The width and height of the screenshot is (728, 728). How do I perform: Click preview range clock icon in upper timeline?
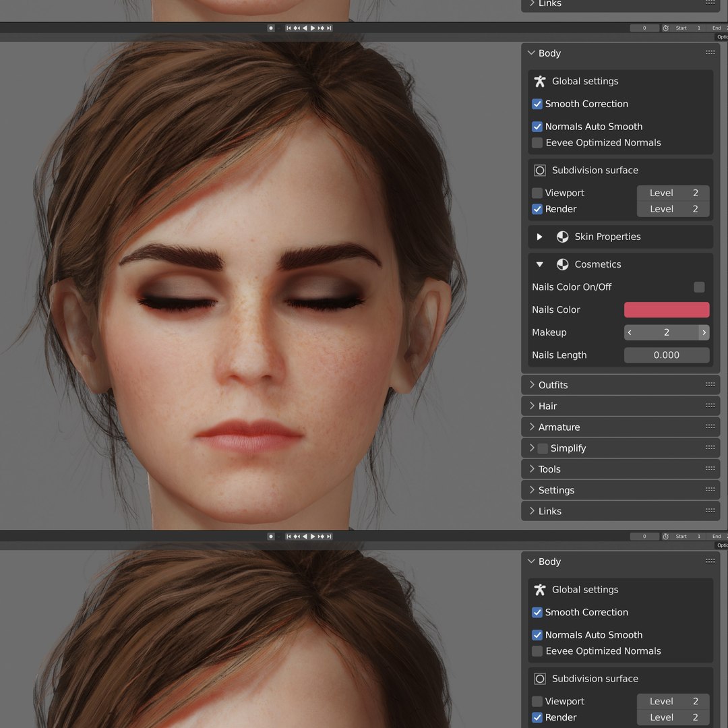(665, 28)
